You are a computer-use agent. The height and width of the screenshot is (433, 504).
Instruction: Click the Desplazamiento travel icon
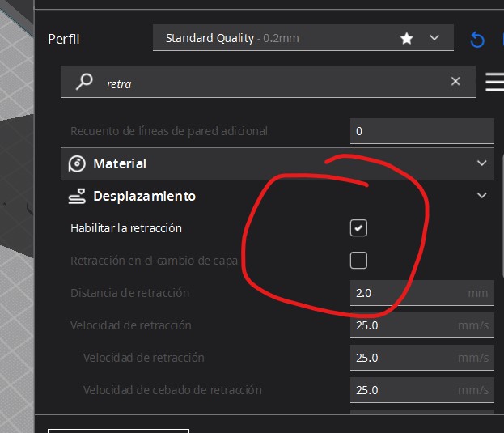77,196
